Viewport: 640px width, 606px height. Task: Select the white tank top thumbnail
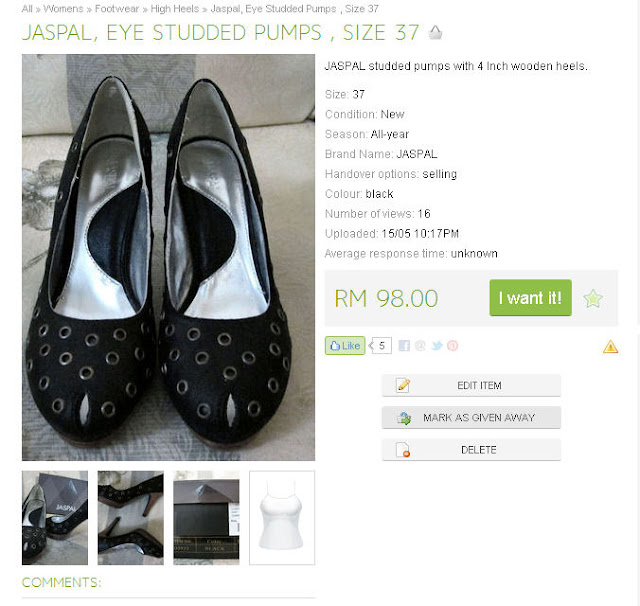282,518
